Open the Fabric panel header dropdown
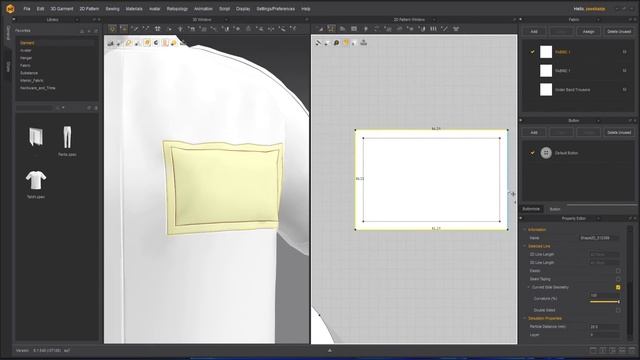 pos(598,20)
